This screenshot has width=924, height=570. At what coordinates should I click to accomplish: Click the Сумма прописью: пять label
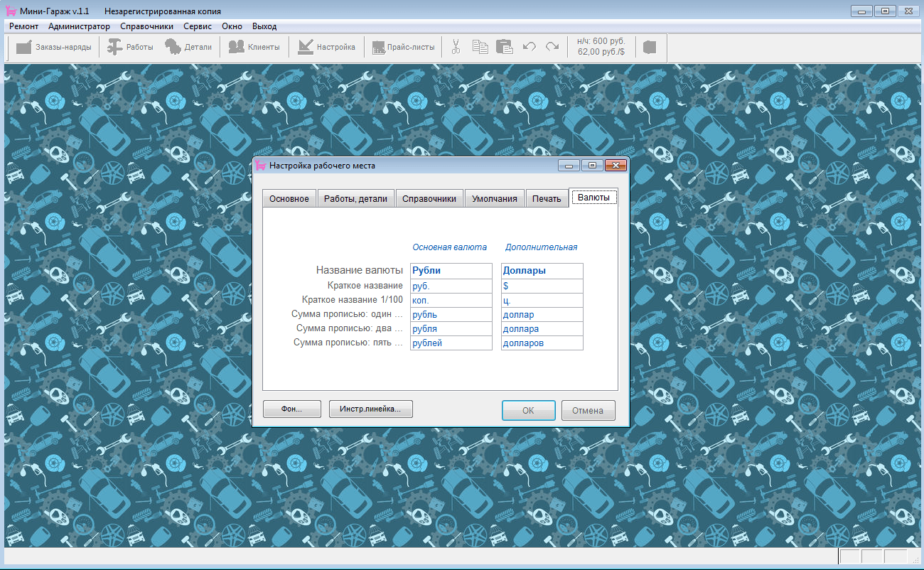[348, 343]
